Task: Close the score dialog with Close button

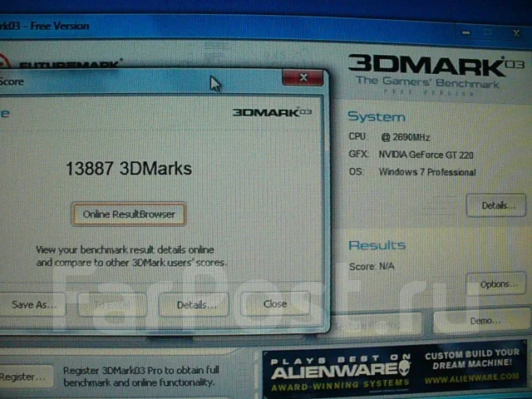Action: 275,303
